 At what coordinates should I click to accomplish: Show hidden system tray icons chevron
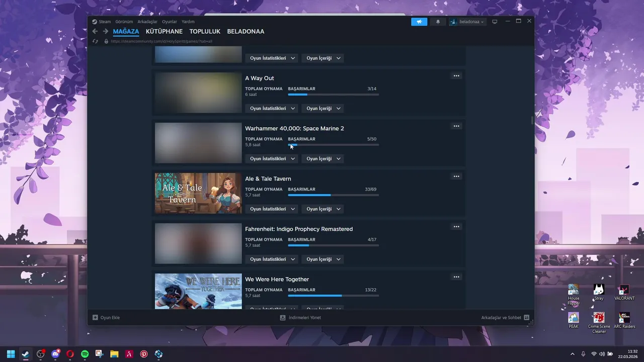coord(572,354)
